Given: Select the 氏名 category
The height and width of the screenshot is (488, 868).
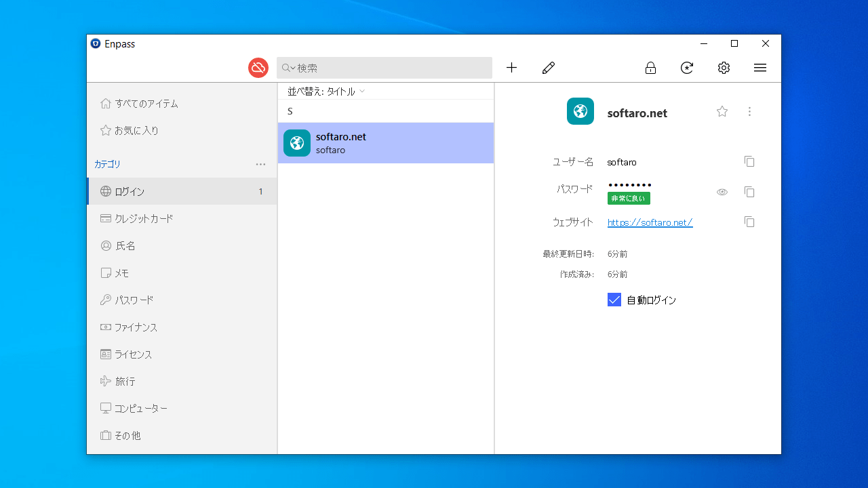Looking at the screenshot, I should (182, 245).
